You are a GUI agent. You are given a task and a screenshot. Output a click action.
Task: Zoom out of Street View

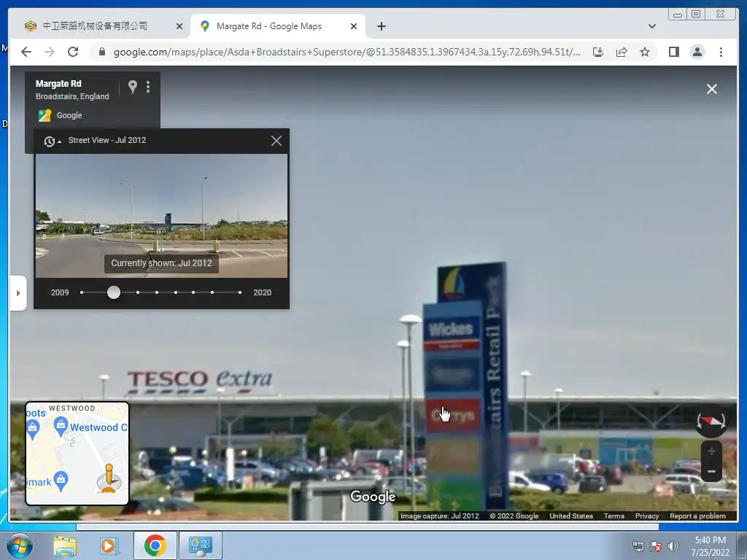[711, 472]
